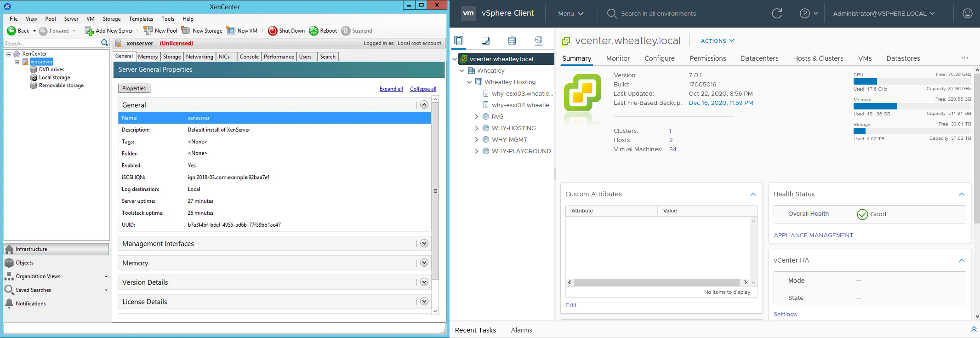Expand Memory properties section
The image size is (980, 338).
[424, 263]
